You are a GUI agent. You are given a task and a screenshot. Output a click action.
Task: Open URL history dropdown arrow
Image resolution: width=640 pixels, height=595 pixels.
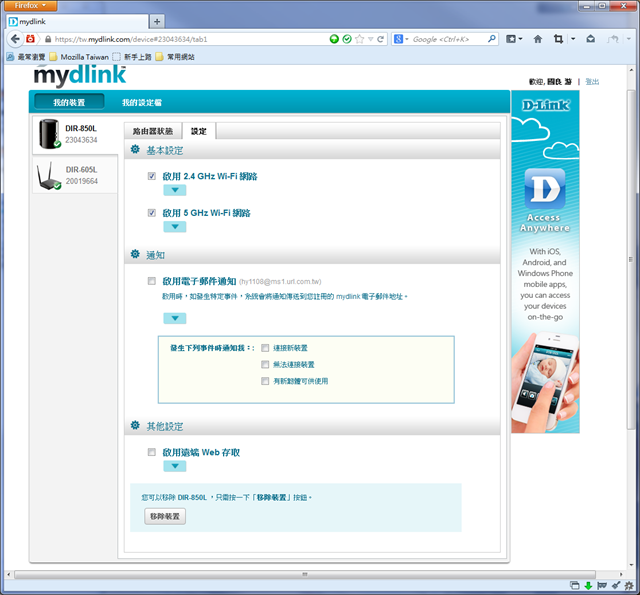pyautogui.click(x=371, y=39)
